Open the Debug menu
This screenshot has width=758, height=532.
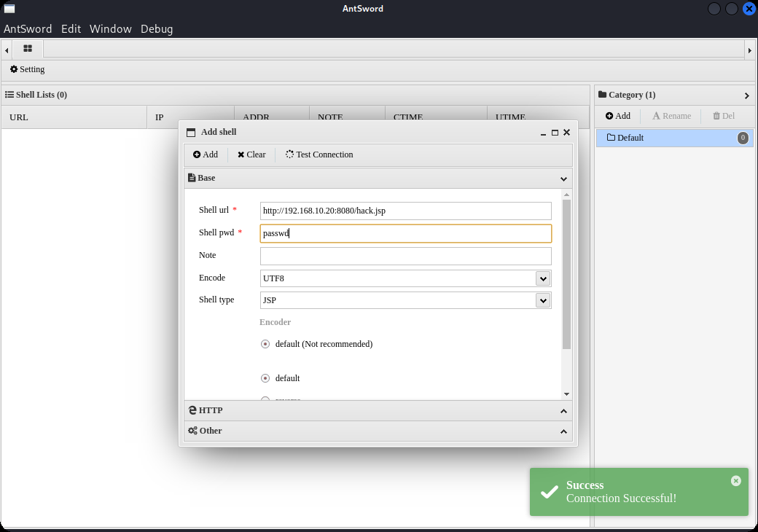(x=157, y=29)
